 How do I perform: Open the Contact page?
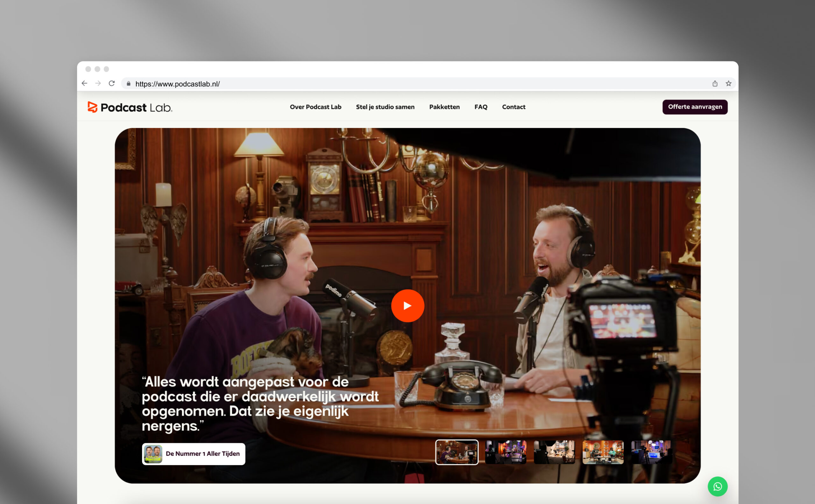(x=514, y=107)
